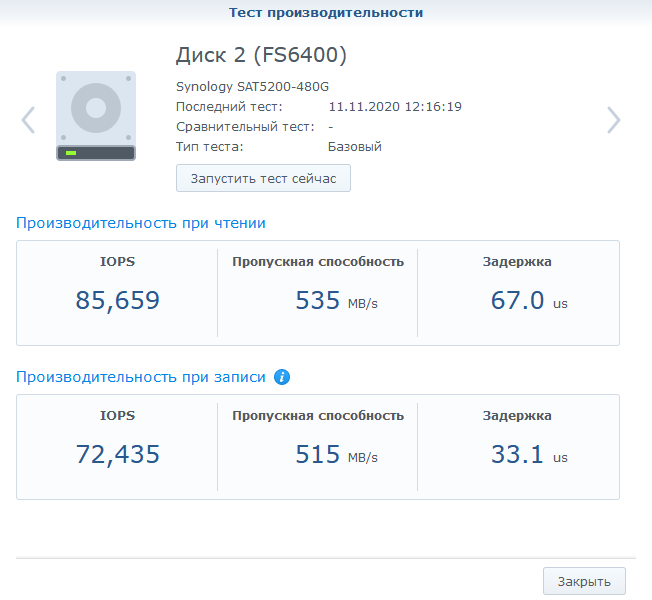Click the test type value 'Базовый'
Screen dimensions: 652x600
[355, 146]
